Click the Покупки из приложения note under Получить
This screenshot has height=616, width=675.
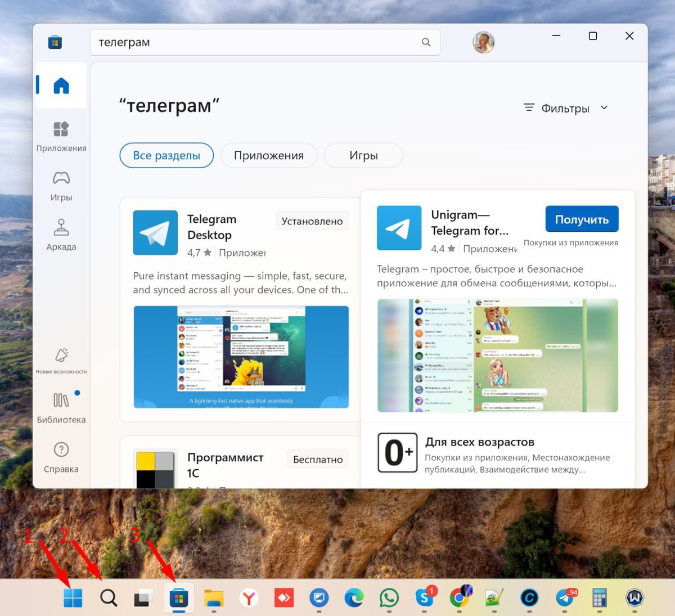pyautogui.click(x=570, y=242)
